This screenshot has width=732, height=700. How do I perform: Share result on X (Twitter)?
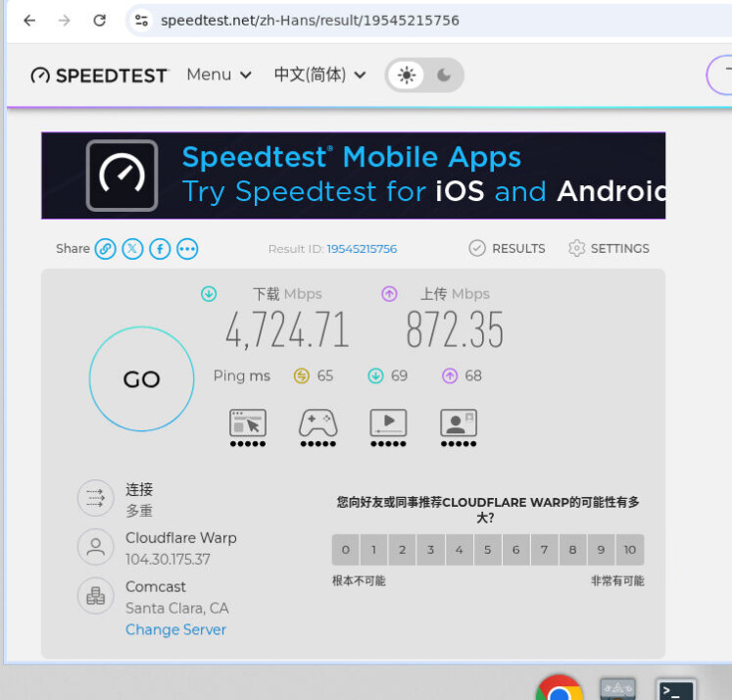coord(132,249)
